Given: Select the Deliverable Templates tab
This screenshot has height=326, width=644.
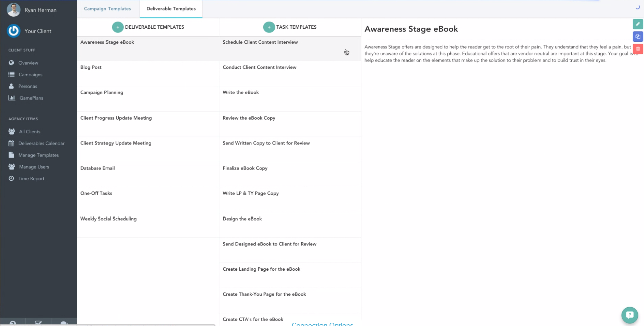Looking at the screenshot, I should point(171,8).
